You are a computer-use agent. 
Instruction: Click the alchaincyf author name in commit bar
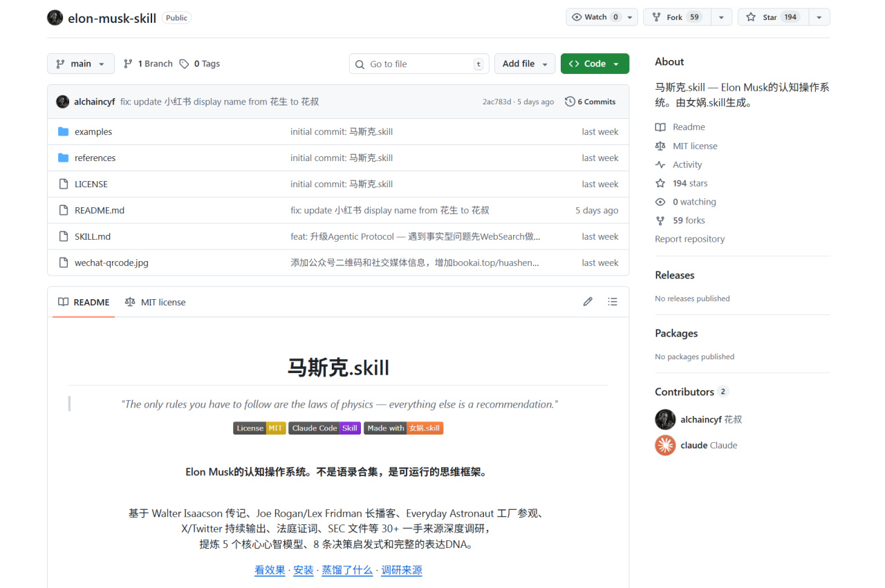coord(95,102)
